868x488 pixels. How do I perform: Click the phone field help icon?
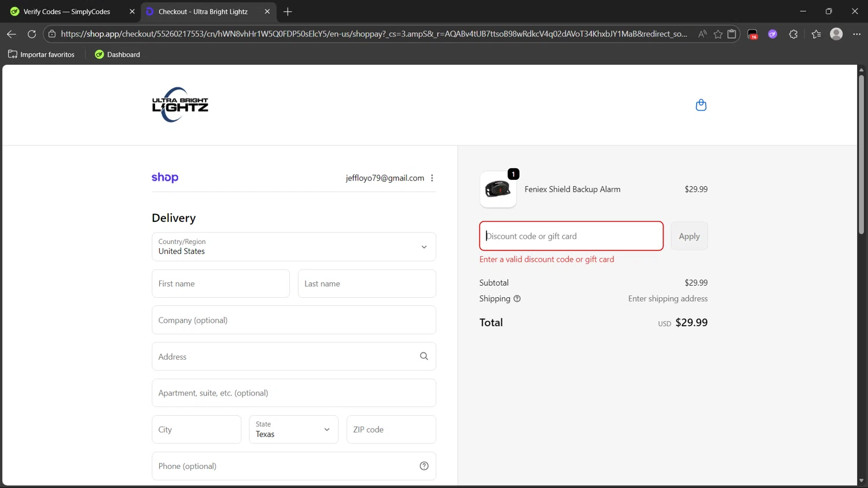[x=424, y=466]
